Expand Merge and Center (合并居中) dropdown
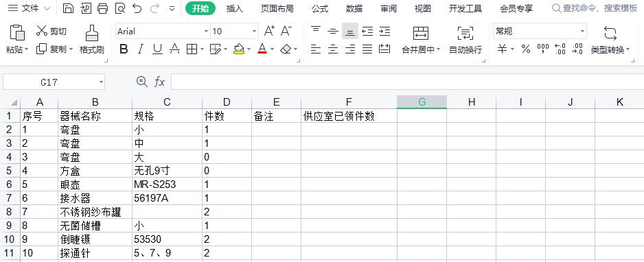The image size is (644, 262). tap(438, 49)
